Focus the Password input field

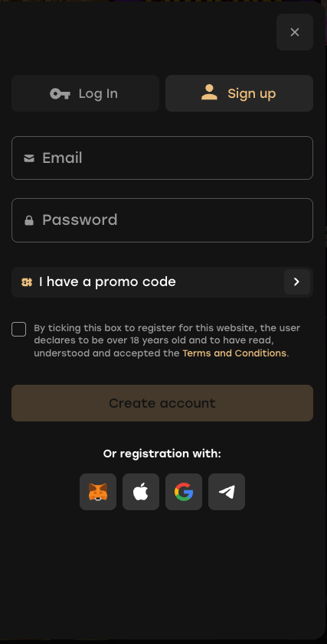click(162, 220)
